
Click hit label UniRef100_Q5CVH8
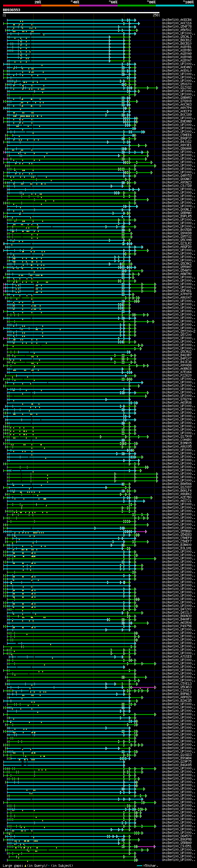tap(177, 240)
